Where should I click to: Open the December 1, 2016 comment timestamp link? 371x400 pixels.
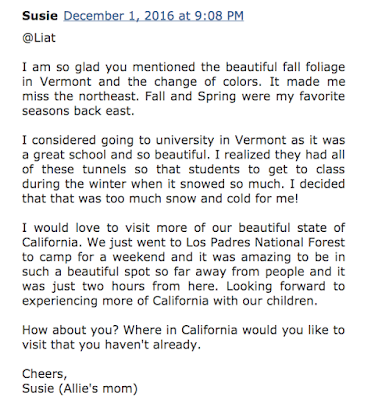pos(154,16)
